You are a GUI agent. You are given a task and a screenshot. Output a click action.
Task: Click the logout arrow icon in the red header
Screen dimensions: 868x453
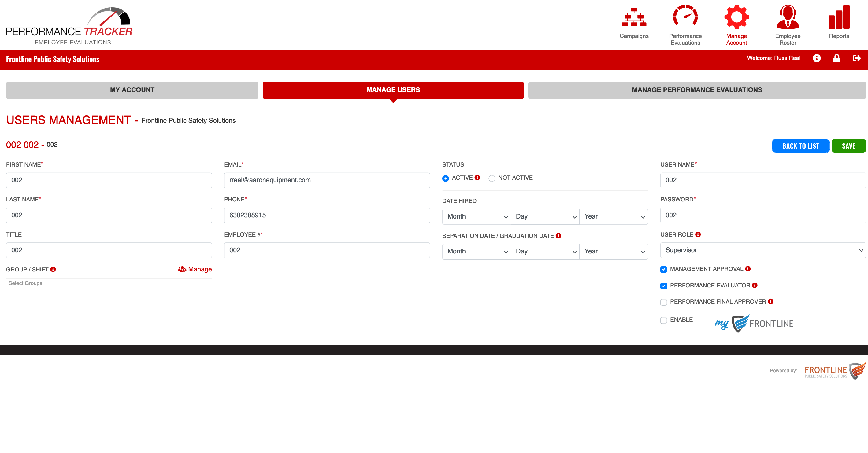pos(857,58)
